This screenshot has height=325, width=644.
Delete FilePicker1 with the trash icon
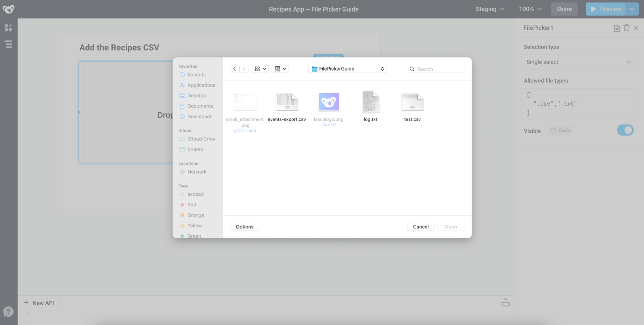click(626, 28)
